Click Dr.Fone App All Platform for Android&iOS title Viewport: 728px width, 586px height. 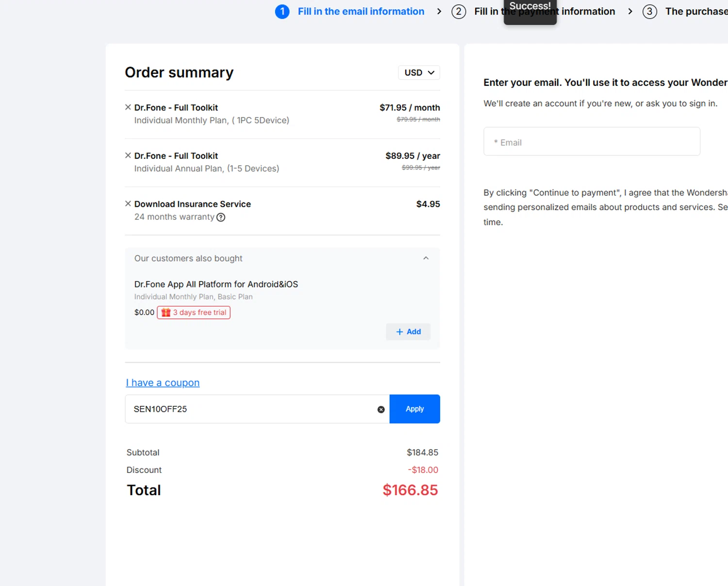pos(216,284)
